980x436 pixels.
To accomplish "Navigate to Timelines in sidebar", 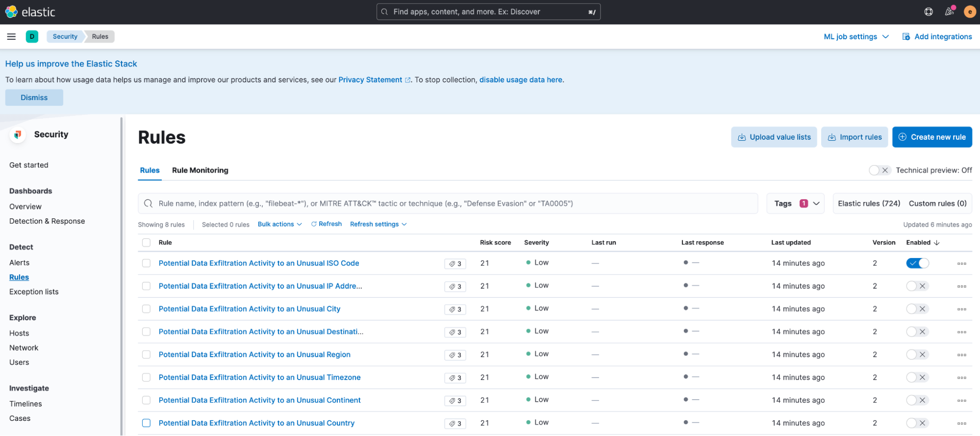I will pyautogui.click(x=25, y=404).
